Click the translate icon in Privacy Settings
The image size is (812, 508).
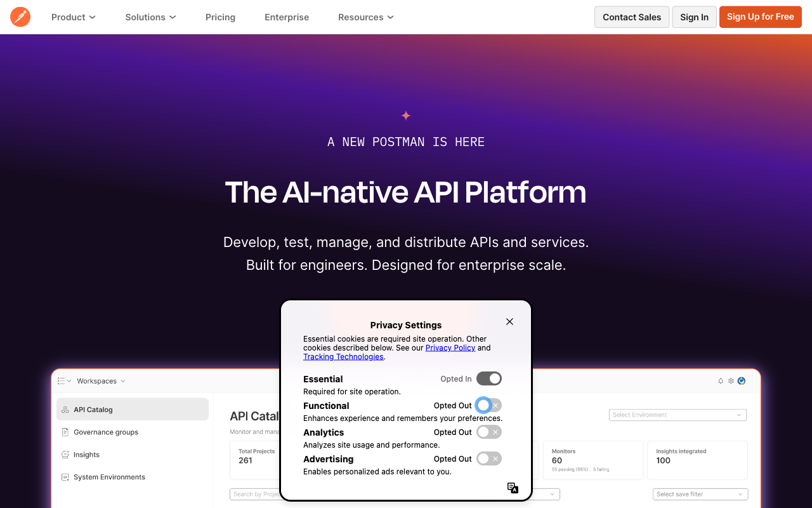tap(513, 488)
